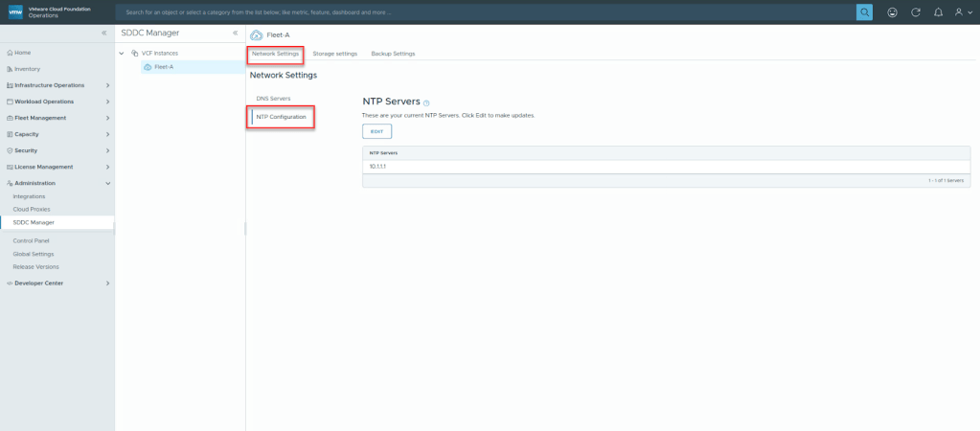
Task: Click the NTP Servers help icon
Action: point(426,103)
